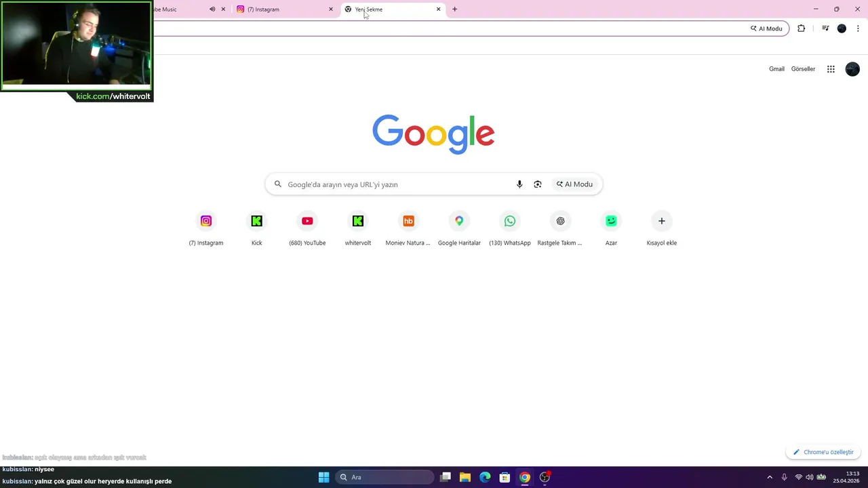This screenshot has height=488, width=868.
Task: Open the Wi-Fi network tray icon
Action: pyautogui.click(x=798, y=477)
